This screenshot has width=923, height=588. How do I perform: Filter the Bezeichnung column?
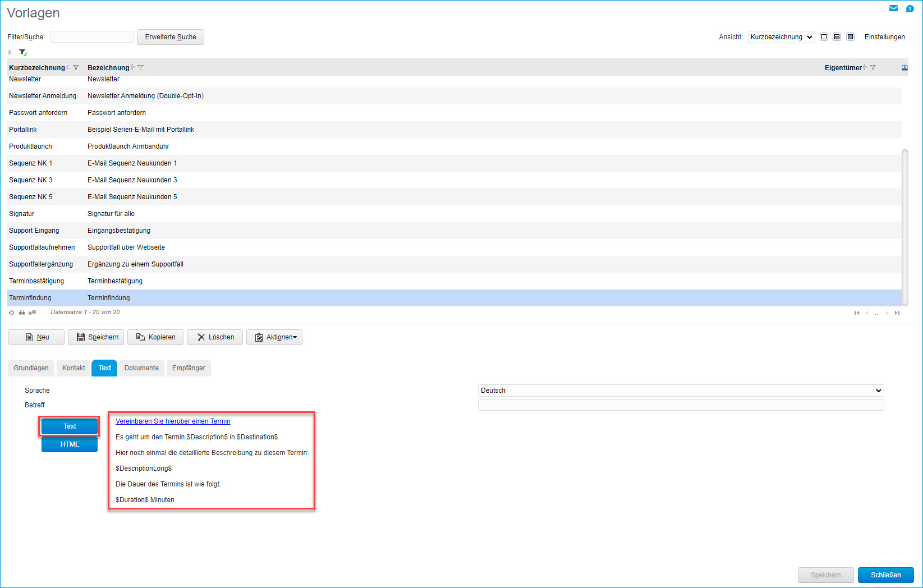[x=141, y=67]
